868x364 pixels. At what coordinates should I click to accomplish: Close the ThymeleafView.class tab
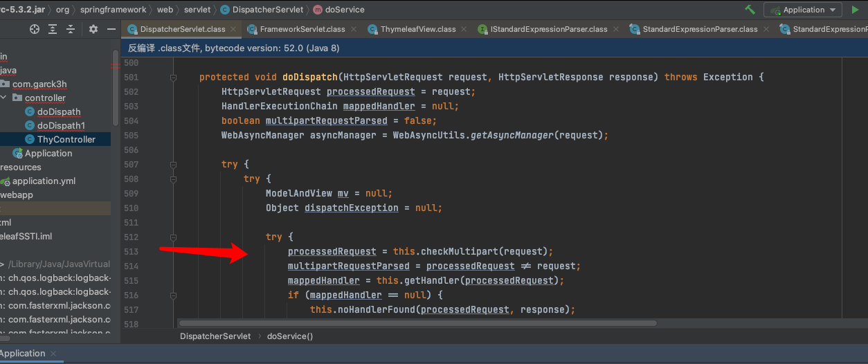(464, 29)
